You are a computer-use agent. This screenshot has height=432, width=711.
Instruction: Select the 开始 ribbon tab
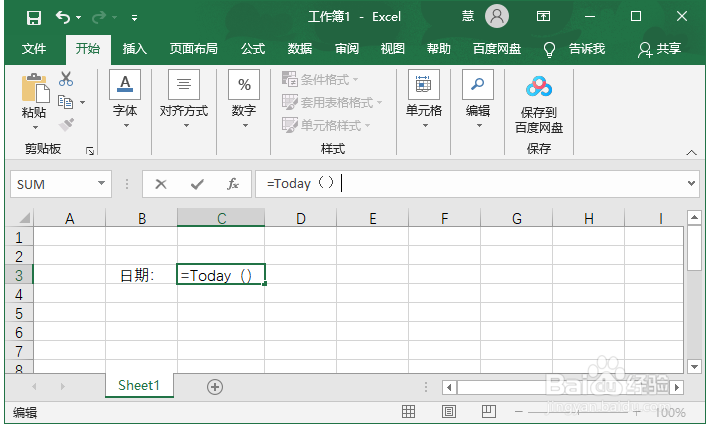(x=88, y=49)
